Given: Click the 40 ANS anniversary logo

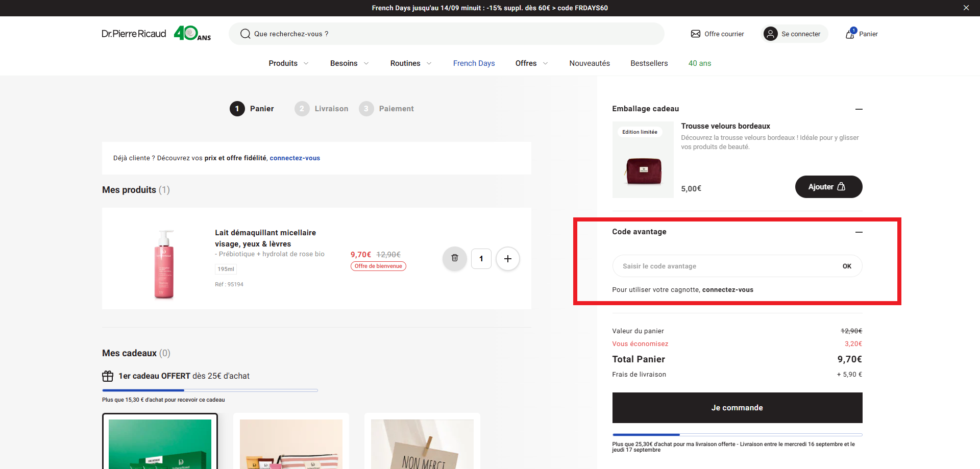Looking at the screenshot, I should tap(192, 34).
